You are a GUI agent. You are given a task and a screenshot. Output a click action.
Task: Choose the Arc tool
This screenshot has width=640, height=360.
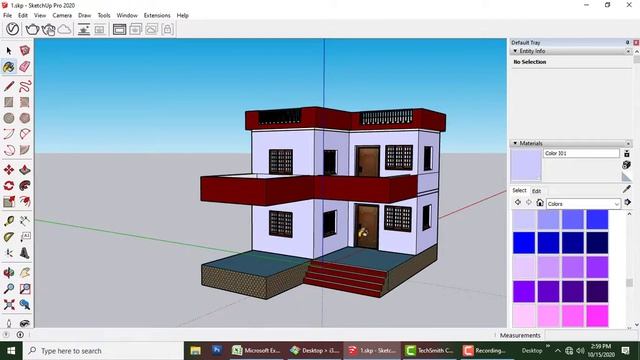pos(9,134)
